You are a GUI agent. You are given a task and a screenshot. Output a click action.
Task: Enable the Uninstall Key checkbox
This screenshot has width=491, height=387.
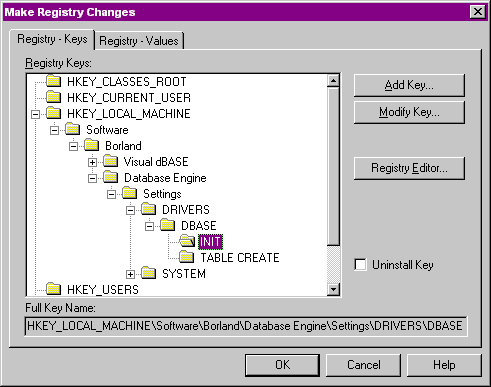pos(360,265)
